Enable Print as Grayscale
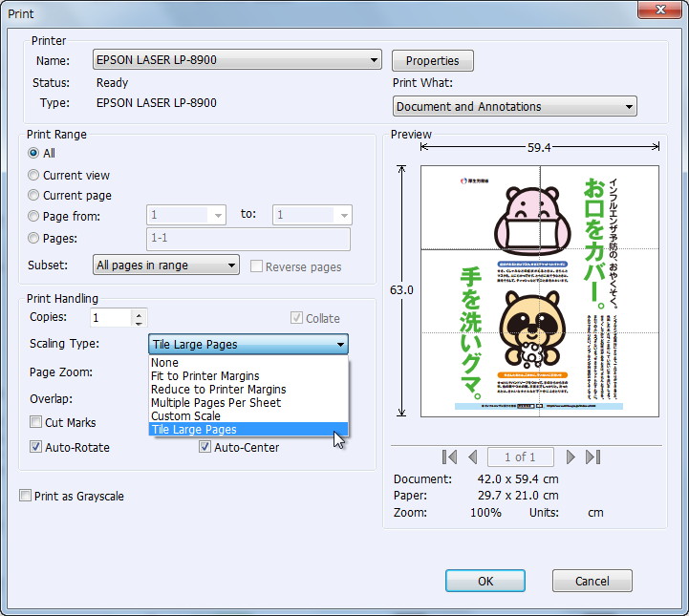The height and width of the screenshot is (616, 689). point(25,496)
